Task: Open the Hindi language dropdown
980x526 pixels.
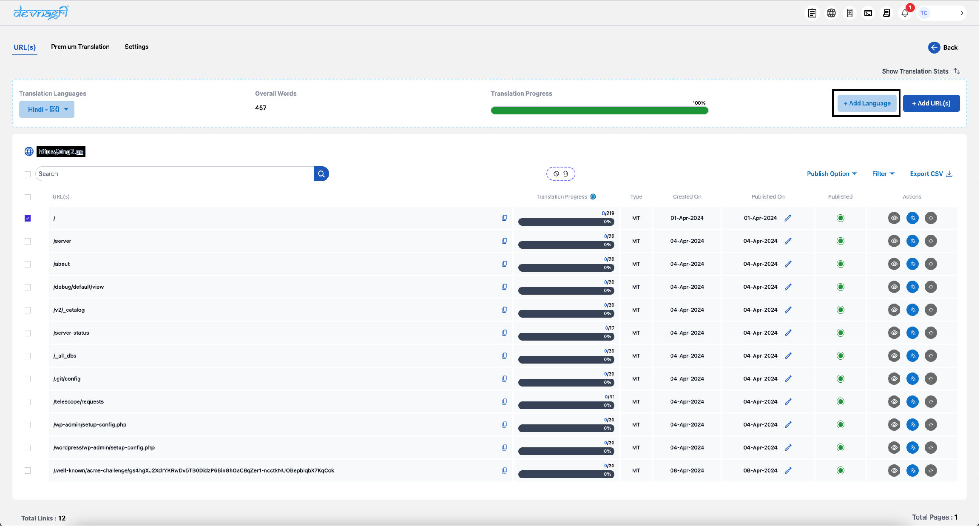Action: [47, 110]
